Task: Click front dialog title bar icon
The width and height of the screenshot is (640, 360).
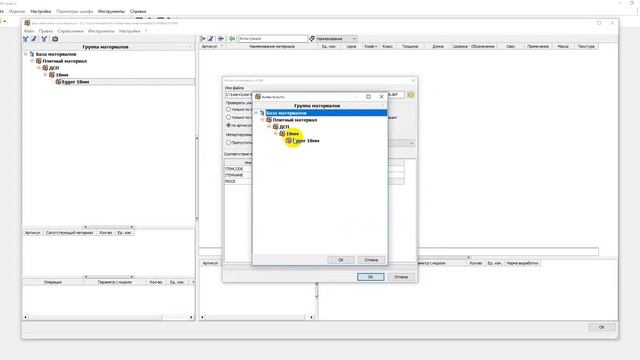Action: 258,97
